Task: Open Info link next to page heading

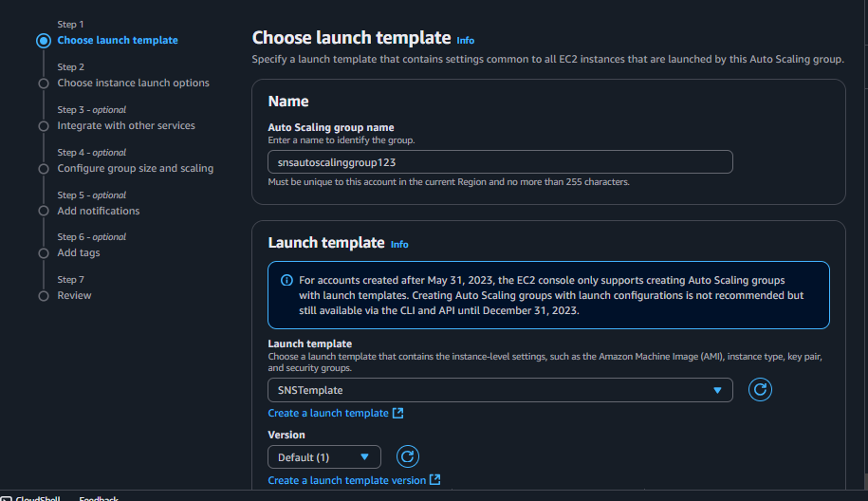Action: tap(465, 41)
